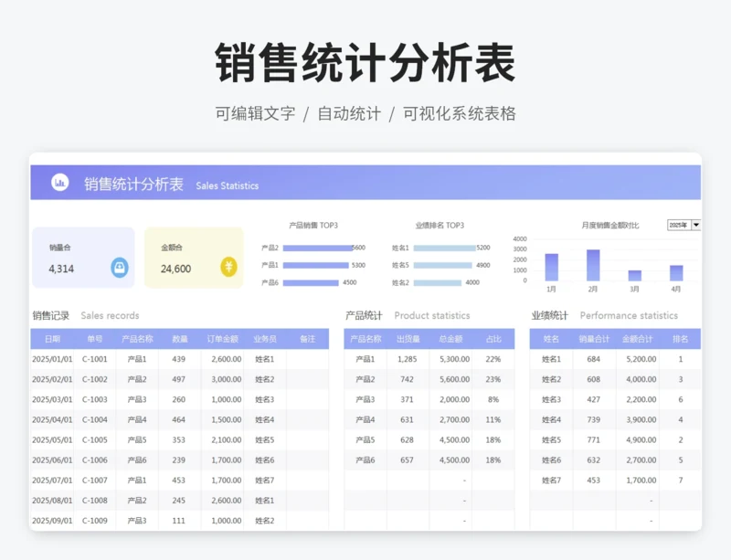Select quantity cell 439
731x560 pixels.
[178, 359]
